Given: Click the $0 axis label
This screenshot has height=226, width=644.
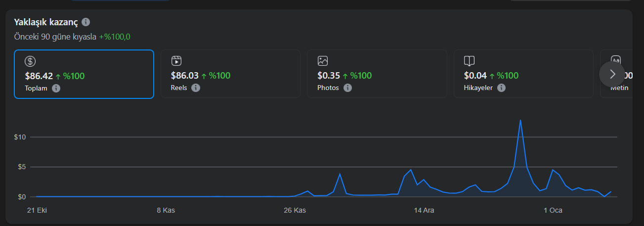Looking at the screenshot, I should (22, 197).
